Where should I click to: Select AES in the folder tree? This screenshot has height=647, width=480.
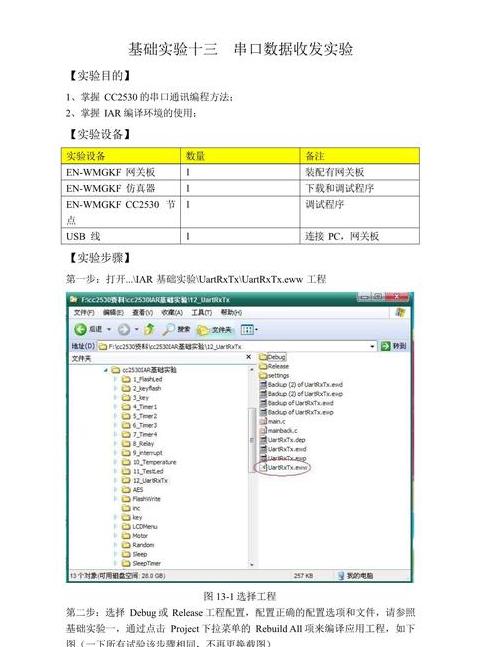133,490
